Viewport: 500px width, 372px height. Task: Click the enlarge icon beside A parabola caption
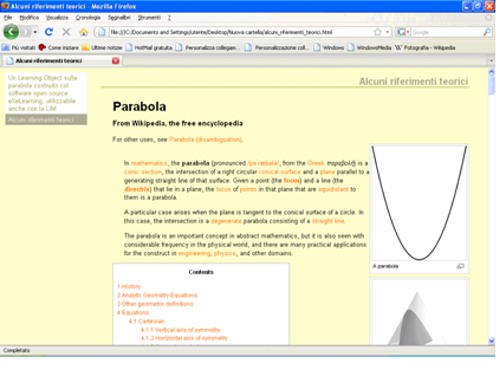pyautogui.click(x=460, y=266)
